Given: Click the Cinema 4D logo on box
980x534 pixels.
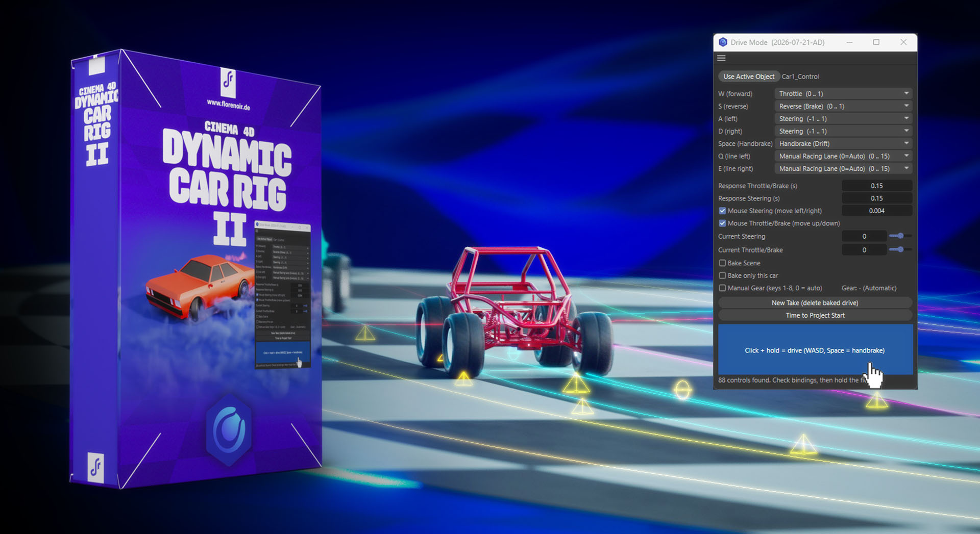Looking at the screenshot, I should pos(229,429).
